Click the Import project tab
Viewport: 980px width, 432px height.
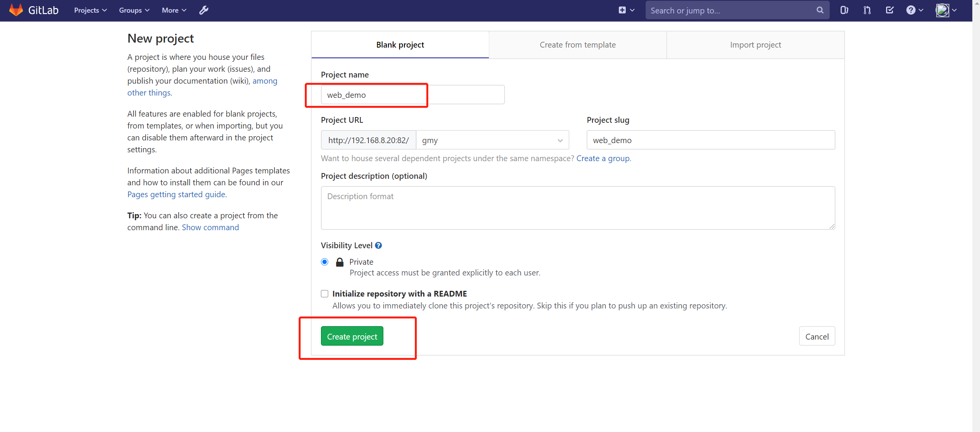(x=756, y=45)
